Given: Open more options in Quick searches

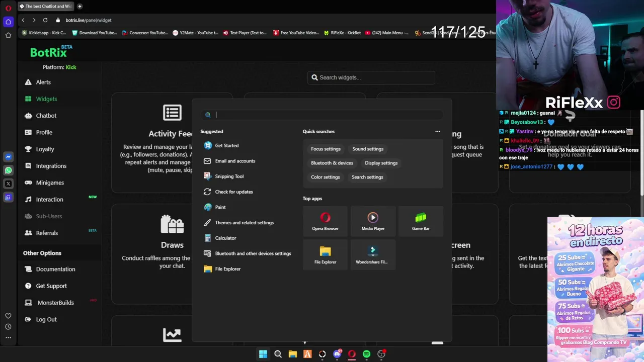Looking at the screenshot, I should (437, 132).
